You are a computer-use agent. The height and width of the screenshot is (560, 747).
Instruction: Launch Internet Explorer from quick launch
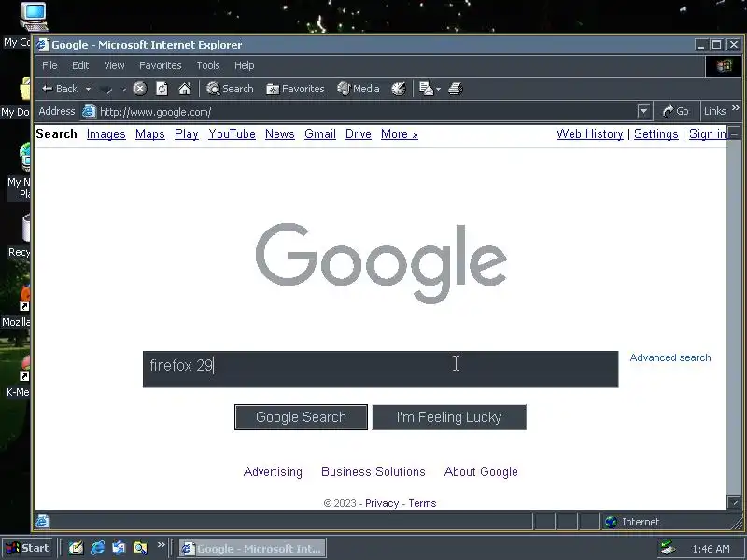98,548
